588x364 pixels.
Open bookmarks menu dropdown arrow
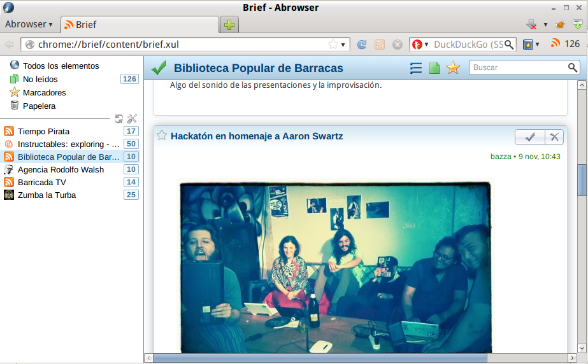click(537, 45)
